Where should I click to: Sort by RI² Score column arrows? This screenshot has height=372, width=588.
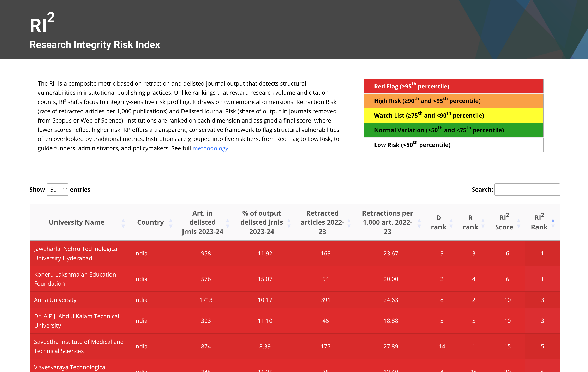[519, 223]
